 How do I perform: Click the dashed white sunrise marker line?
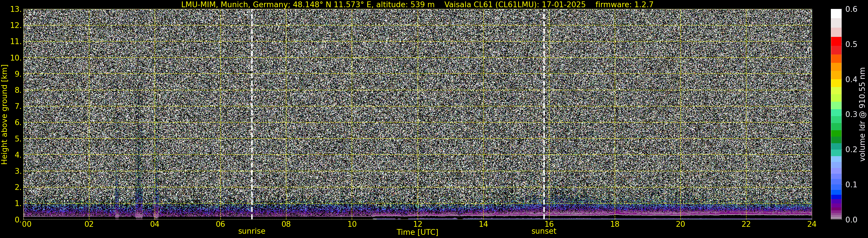click(x=252, y=114)
